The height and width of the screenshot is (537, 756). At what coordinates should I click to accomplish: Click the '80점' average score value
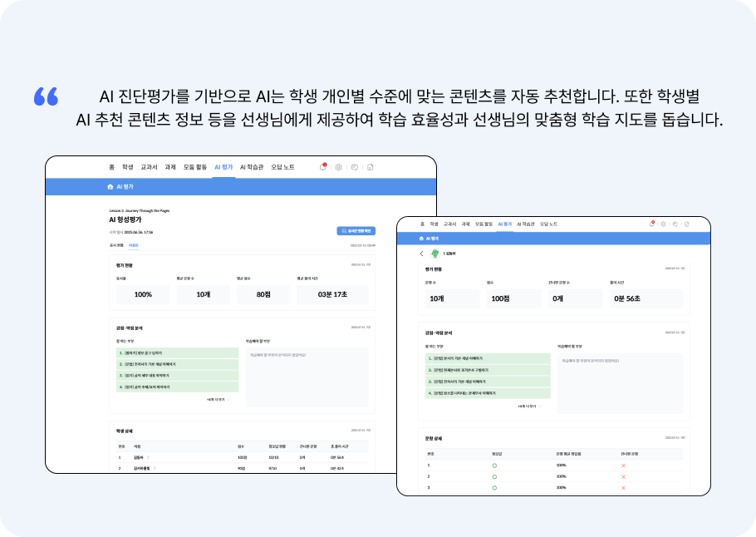click(263, 294)
